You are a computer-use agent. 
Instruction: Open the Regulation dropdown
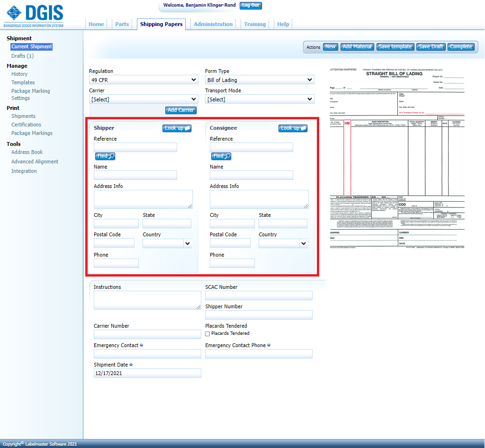point(143,80)
